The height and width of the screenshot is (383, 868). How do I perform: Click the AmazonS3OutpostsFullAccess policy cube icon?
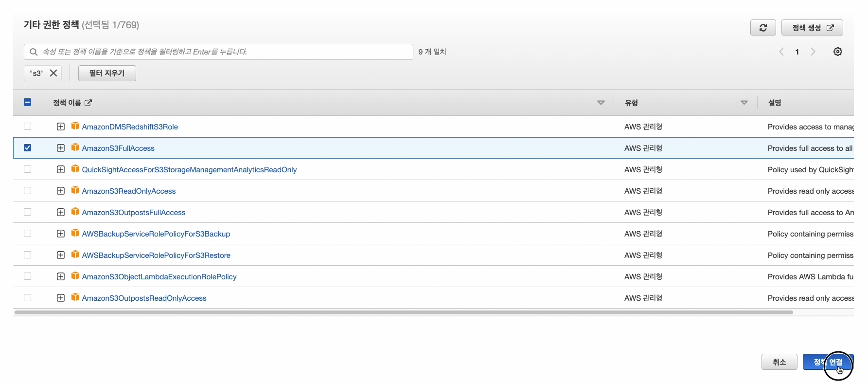[75, 212]
